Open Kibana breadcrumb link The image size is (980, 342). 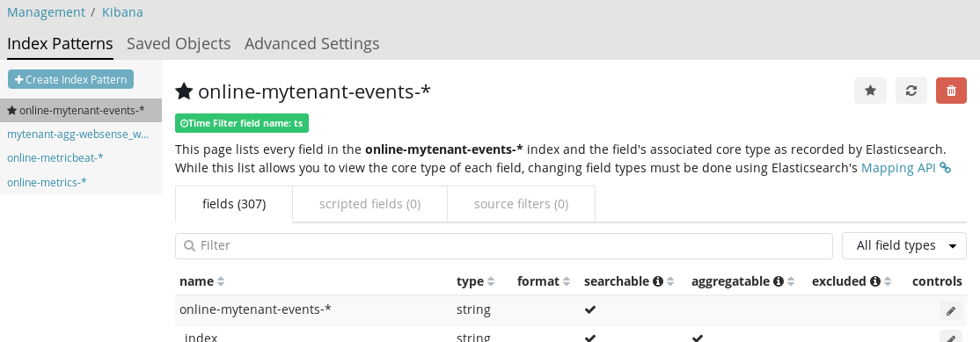coord(122,11)
